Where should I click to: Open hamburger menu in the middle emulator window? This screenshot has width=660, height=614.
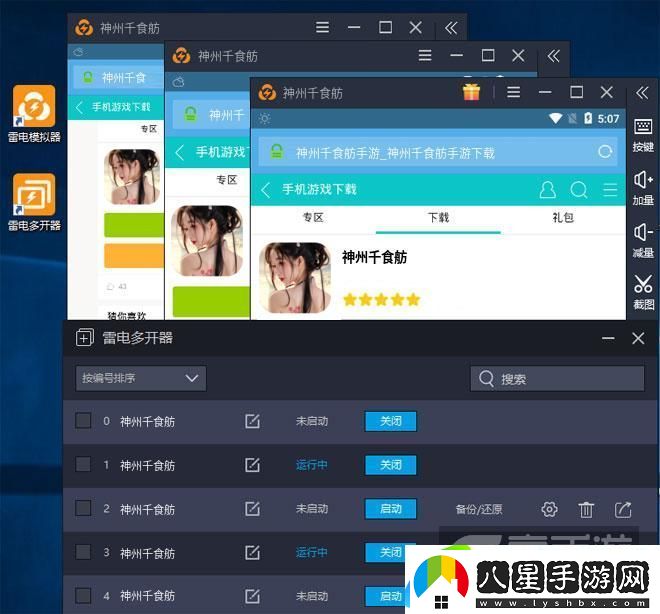pyautogui.click(x=425, y=55)
